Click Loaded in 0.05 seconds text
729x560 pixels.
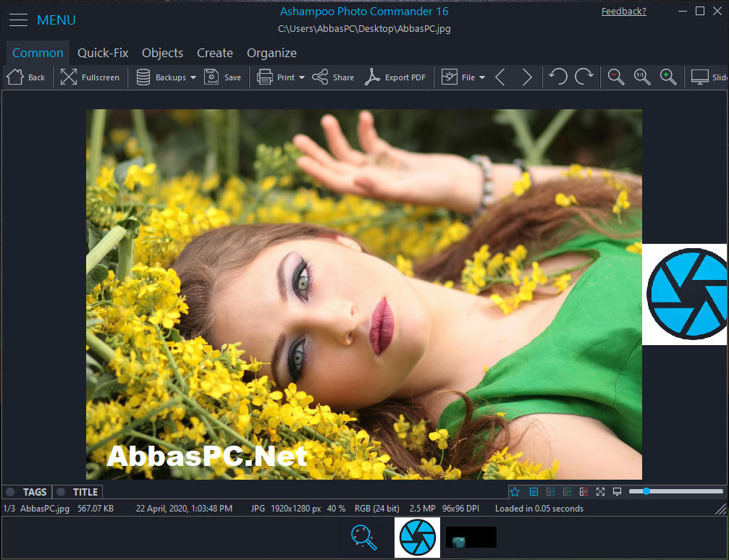[539, 509]
